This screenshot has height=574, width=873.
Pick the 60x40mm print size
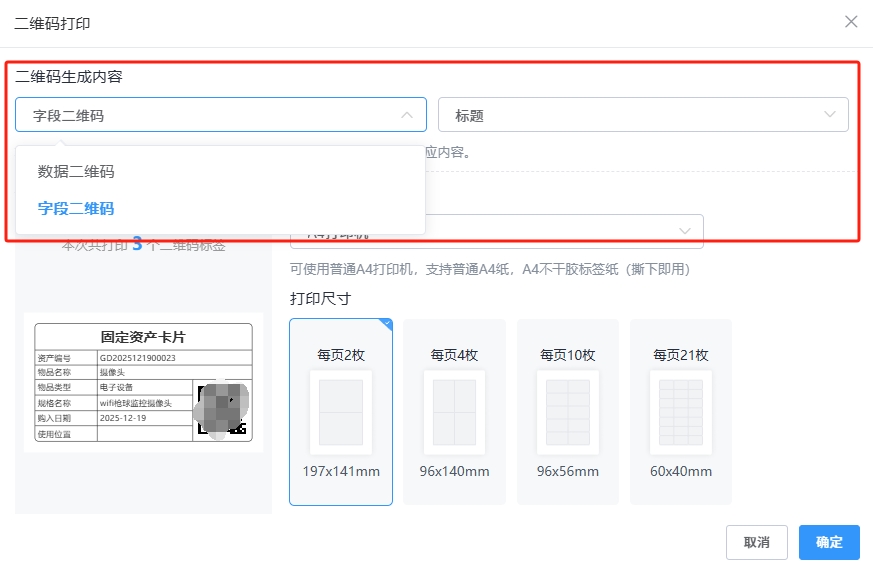pyautogui.click(x=680, y=471)
